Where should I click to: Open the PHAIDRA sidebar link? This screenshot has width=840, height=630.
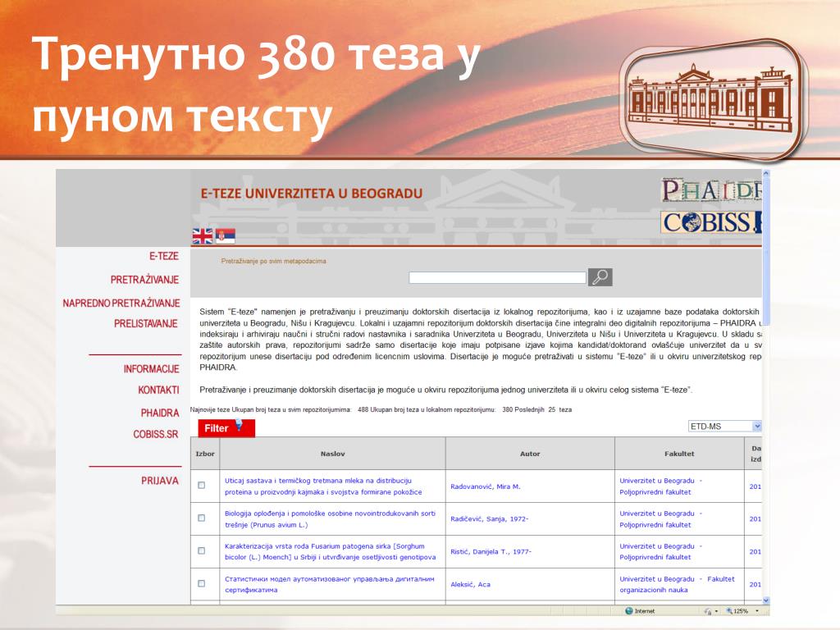click(x=160, y=413)
